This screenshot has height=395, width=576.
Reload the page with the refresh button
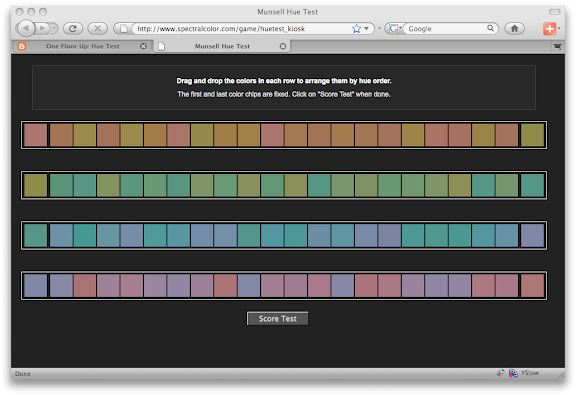[73, 28]
